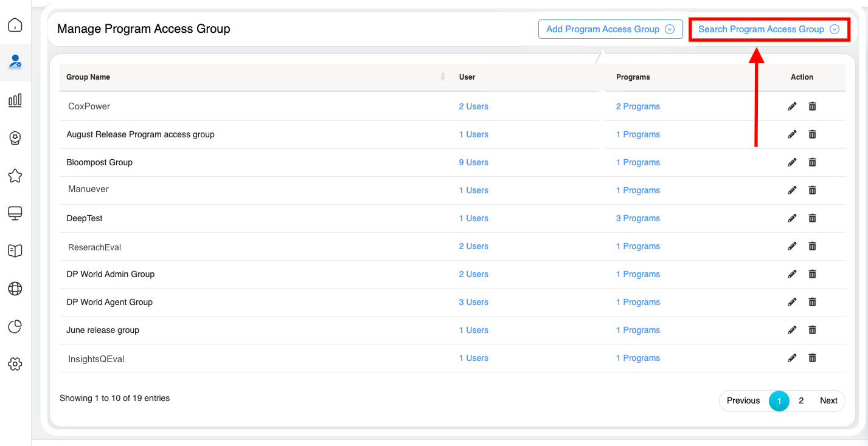Expand the Add Program Access Group dropdown
Screen dimensions: 868x446
pos(610,29)
